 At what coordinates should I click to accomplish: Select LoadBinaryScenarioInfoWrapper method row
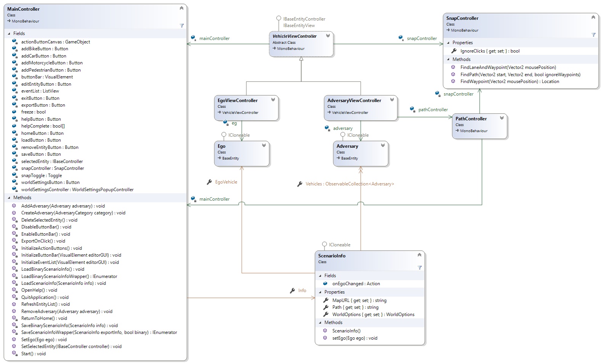click(69, 276)
